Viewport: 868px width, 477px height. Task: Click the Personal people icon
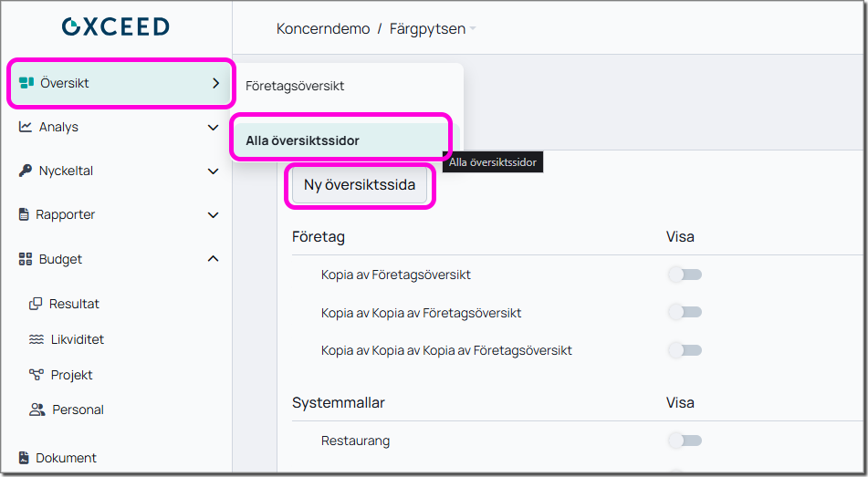click(x=37, y=410)
